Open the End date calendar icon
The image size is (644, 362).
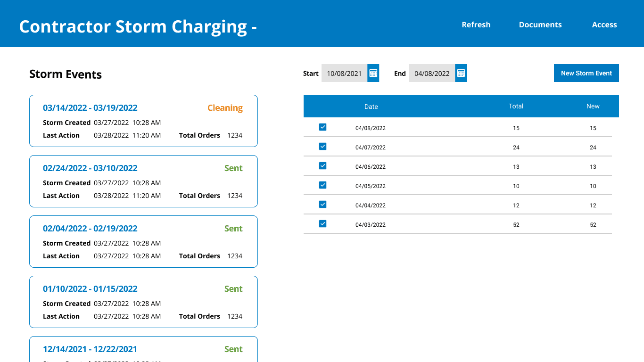(461, 73)
